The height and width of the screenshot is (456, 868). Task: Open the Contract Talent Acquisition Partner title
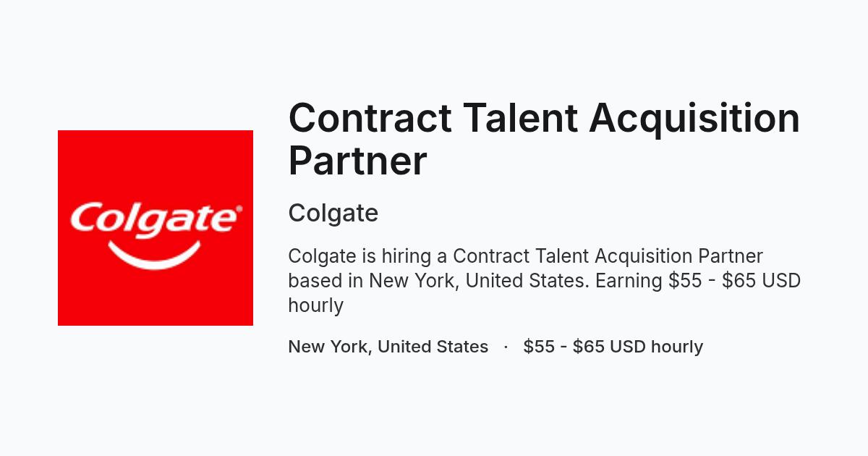544,139
